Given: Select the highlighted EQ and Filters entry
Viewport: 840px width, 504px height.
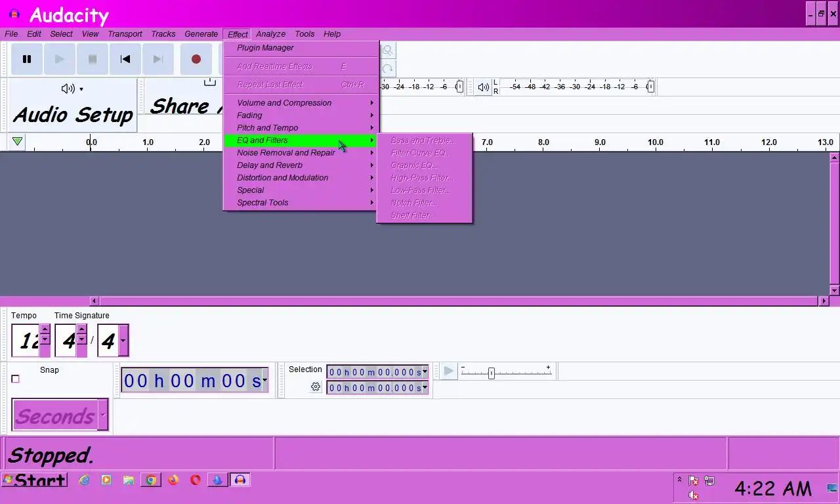Looking at the screenshot, I should click(x=301, y=140).
